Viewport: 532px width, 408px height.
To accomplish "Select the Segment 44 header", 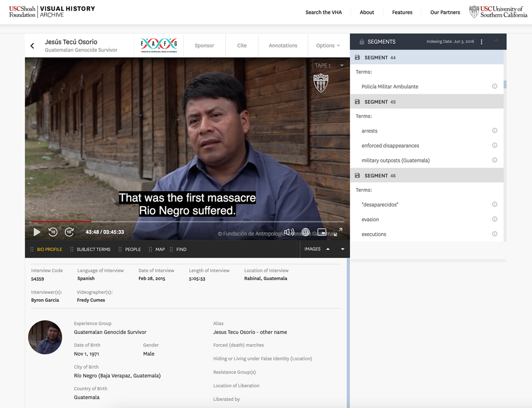I will [x=427, y=58].
